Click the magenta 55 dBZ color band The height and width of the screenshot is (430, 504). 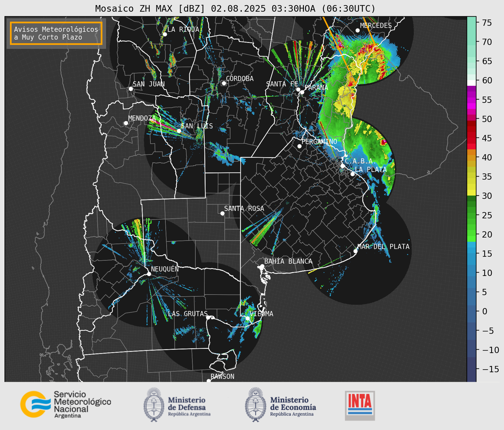471,100
